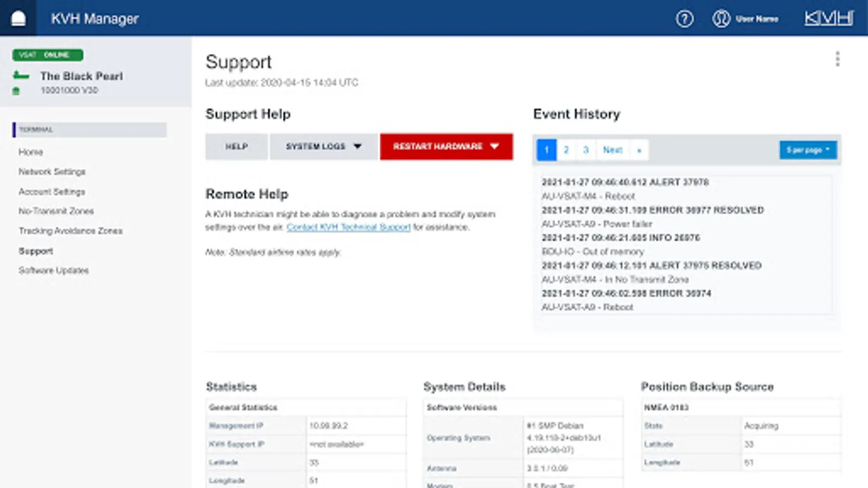
Task: Click the KVH logo
Action: 829,18
